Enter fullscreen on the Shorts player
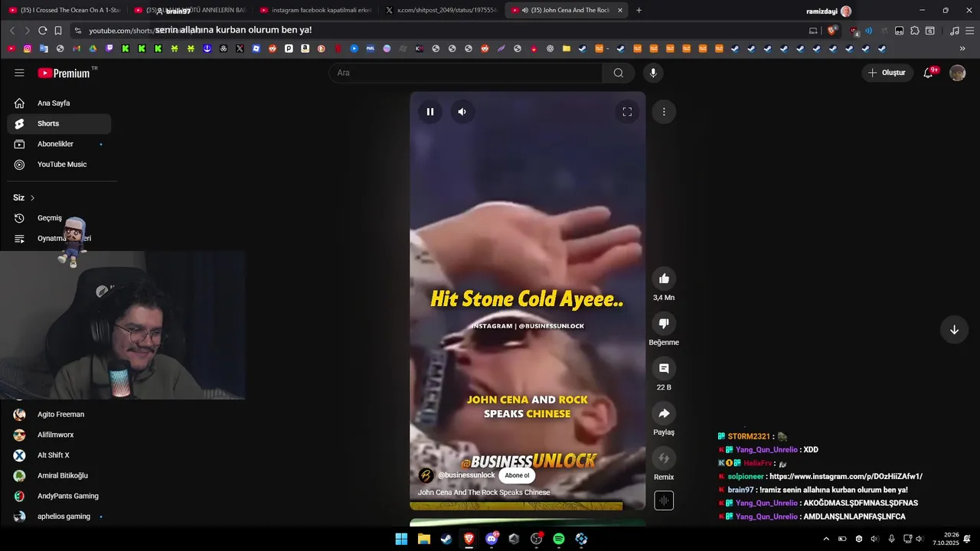 pos(627,112)
